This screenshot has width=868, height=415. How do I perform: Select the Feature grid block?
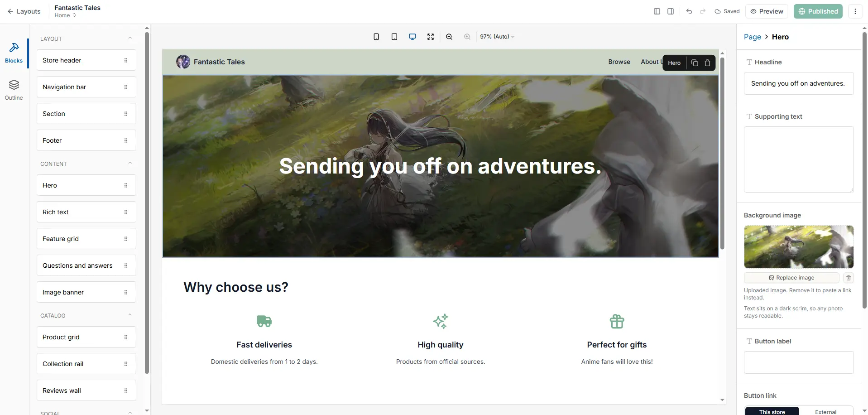point(86,239)
